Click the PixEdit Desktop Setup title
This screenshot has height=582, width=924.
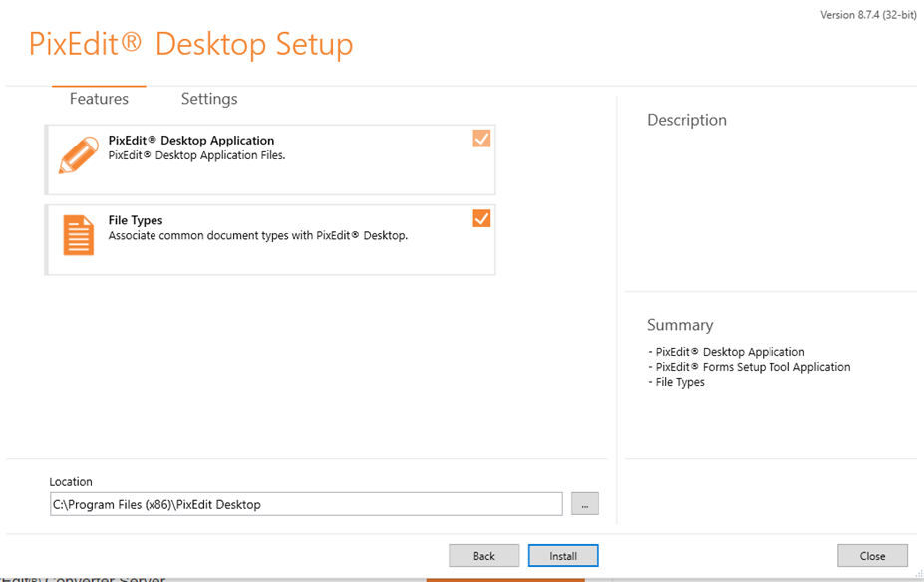pos(191,44)
